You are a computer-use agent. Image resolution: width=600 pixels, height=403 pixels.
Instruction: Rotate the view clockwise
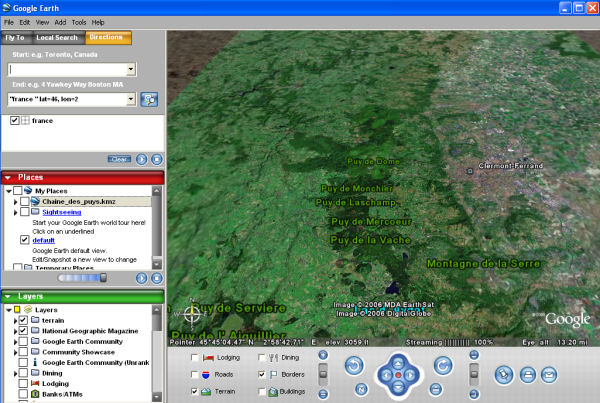point(443,365)
